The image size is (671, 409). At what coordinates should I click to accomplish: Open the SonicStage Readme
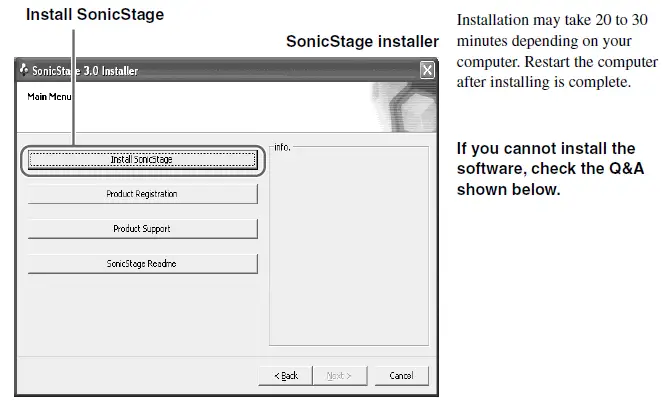coord(143,264)
